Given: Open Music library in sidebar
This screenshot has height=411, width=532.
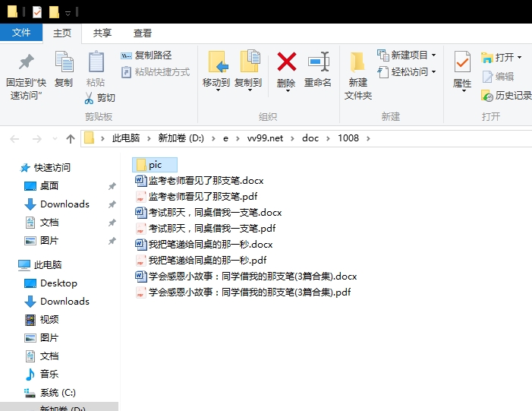Looking at the screenshot, I should click(42, 374).
